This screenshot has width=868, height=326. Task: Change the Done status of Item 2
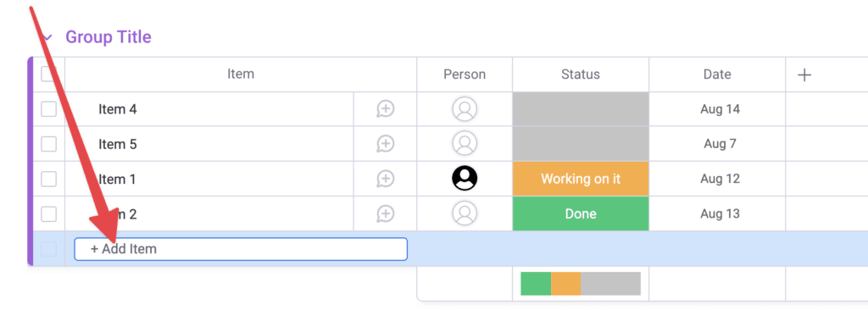[581, 214]
